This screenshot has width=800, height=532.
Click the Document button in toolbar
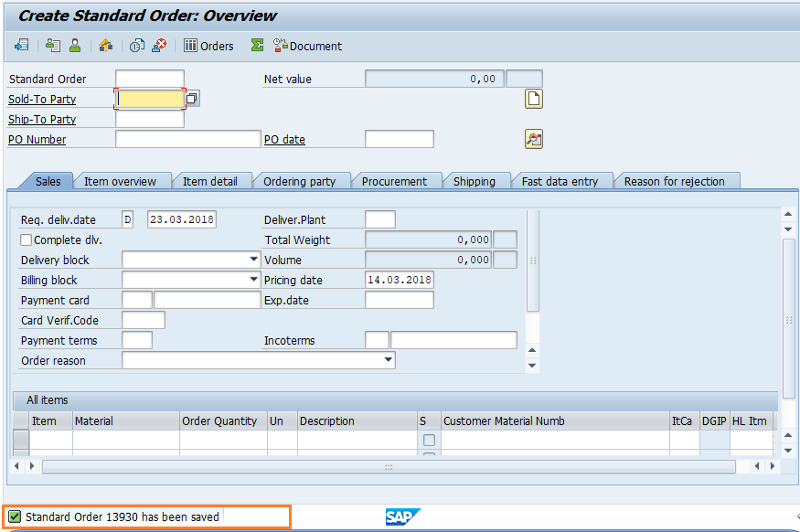click(307, 46)
